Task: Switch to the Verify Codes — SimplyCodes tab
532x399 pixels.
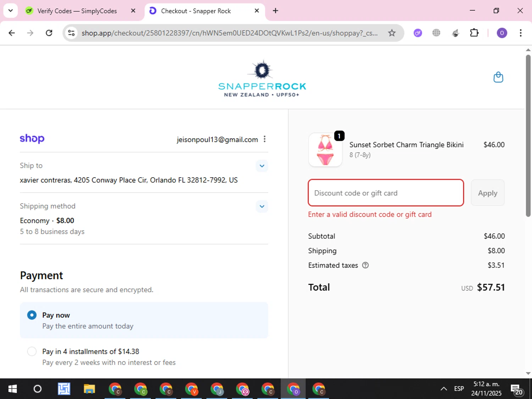Action: (x=77, y=11)
